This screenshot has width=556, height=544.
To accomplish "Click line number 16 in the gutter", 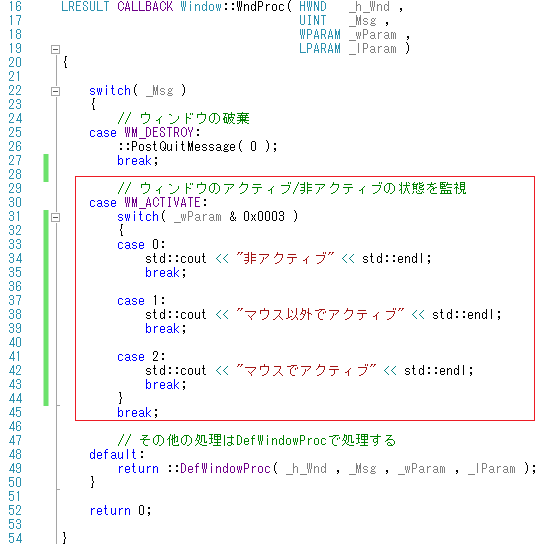I will [15, 6].
